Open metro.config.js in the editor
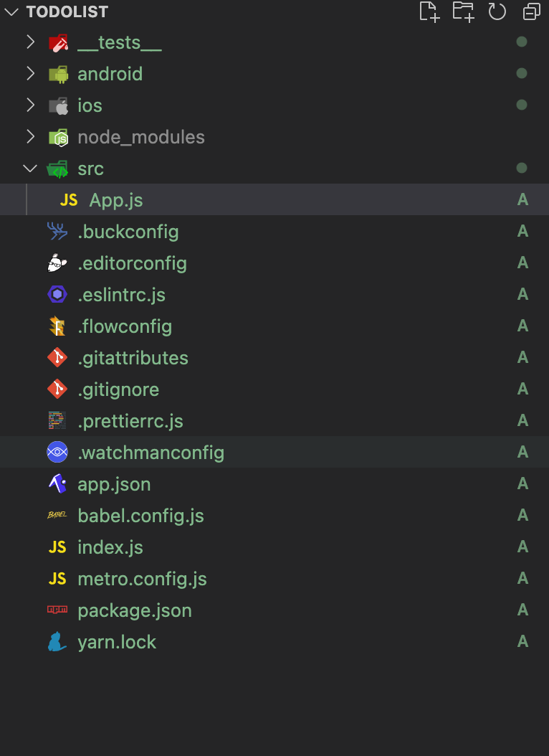Screen dimensions: 549x756 [142, 579]
